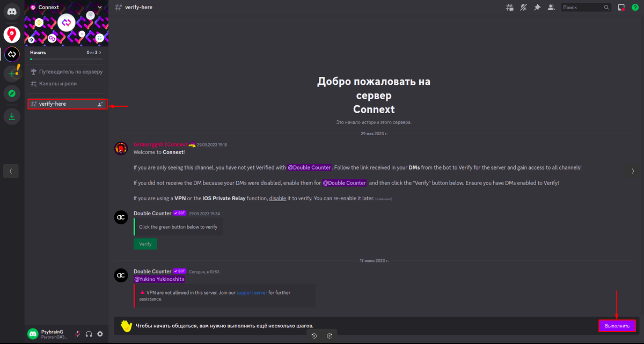Mute microphone in user panel
The width and height of the screenshot is (644, 344).
pos(78,334)
